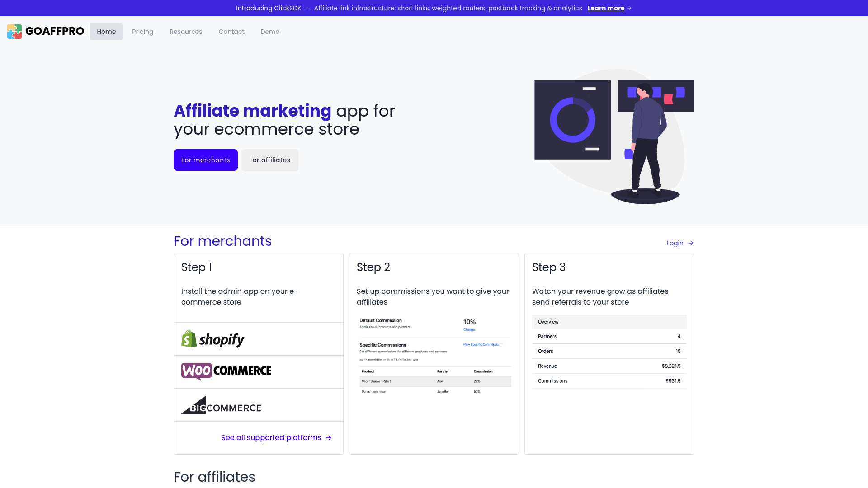Click the arrow icon next to Login
Image resolution: width=868 pixels, height=488 pixels.
691,243
